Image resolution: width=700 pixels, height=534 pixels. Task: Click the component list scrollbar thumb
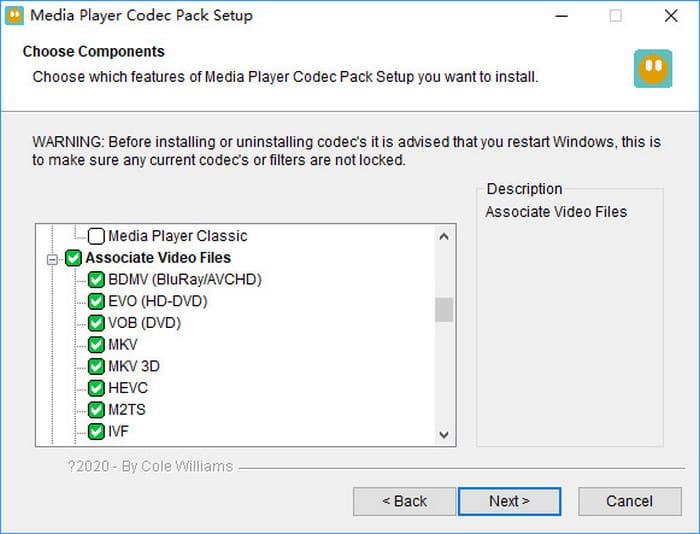[444, 310]
